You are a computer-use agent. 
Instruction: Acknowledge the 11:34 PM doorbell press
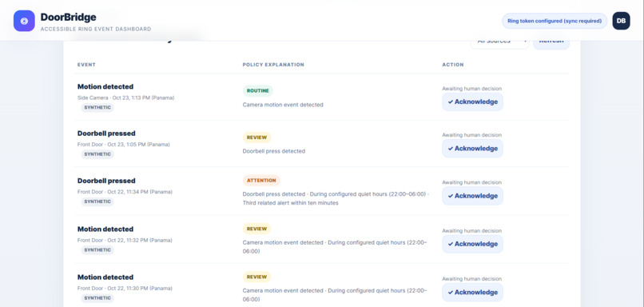pos(472,196)
